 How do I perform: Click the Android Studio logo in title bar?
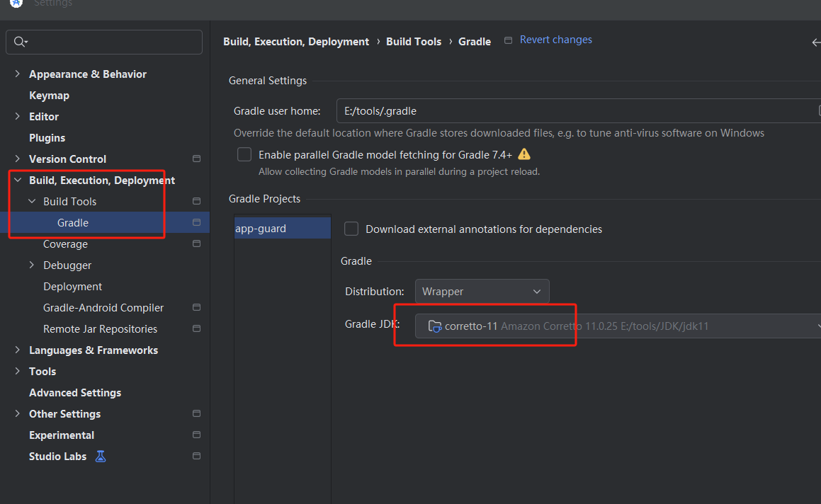pyautogui.click(x=16, y=3)
